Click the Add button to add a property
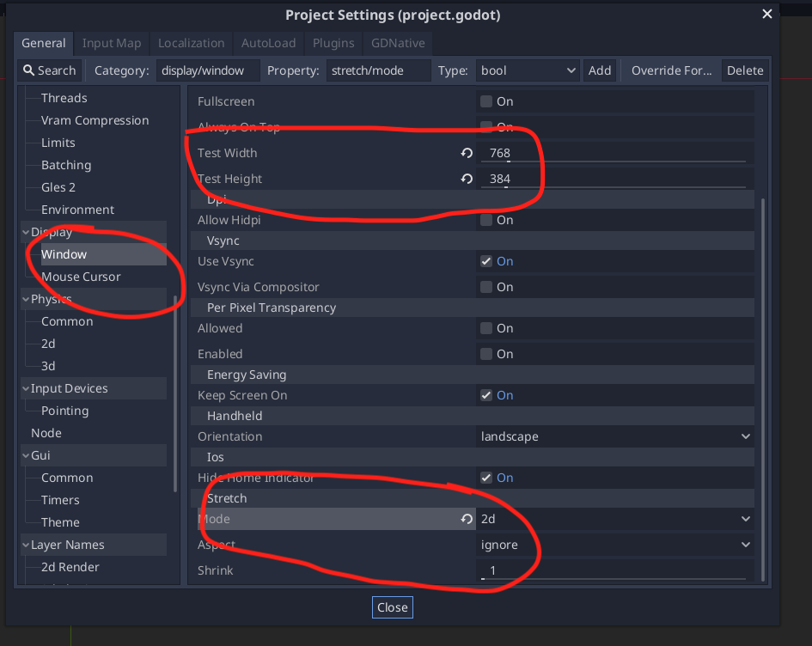This screenshot has height=646, width=812. (x=599, y=70)
